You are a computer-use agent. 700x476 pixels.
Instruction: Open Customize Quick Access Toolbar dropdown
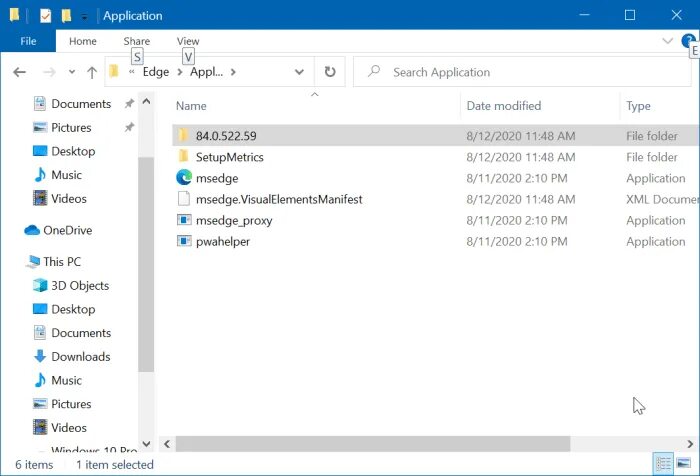[x=84, y=17]
